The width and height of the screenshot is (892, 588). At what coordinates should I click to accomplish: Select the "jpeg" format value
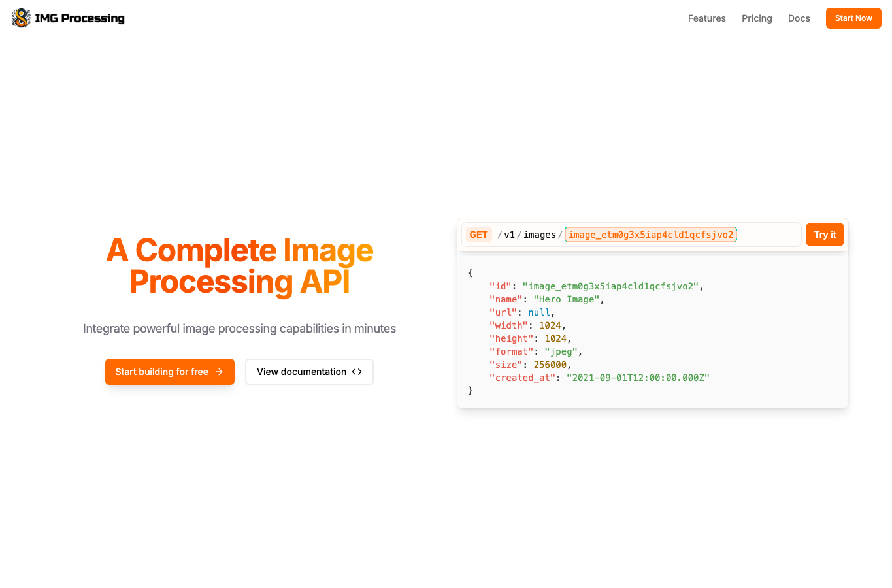coord(561,351)
